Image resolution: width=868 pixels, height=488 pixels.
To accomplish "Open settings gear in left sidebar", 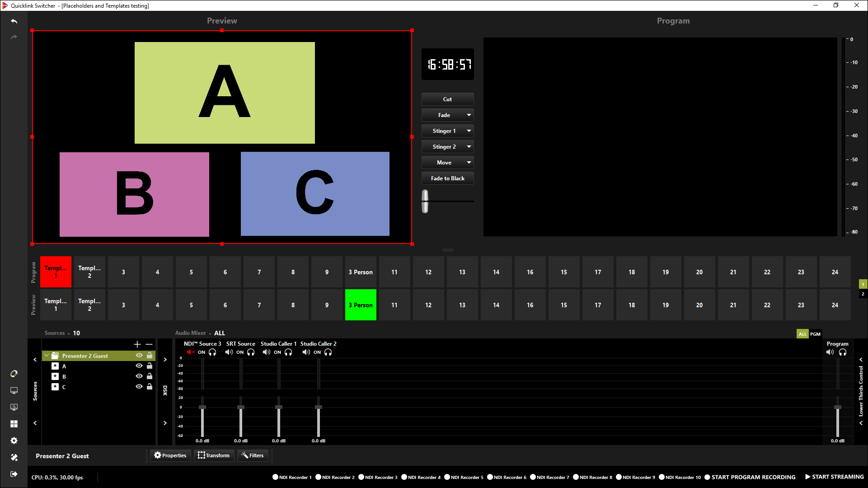I will point(14,441).
